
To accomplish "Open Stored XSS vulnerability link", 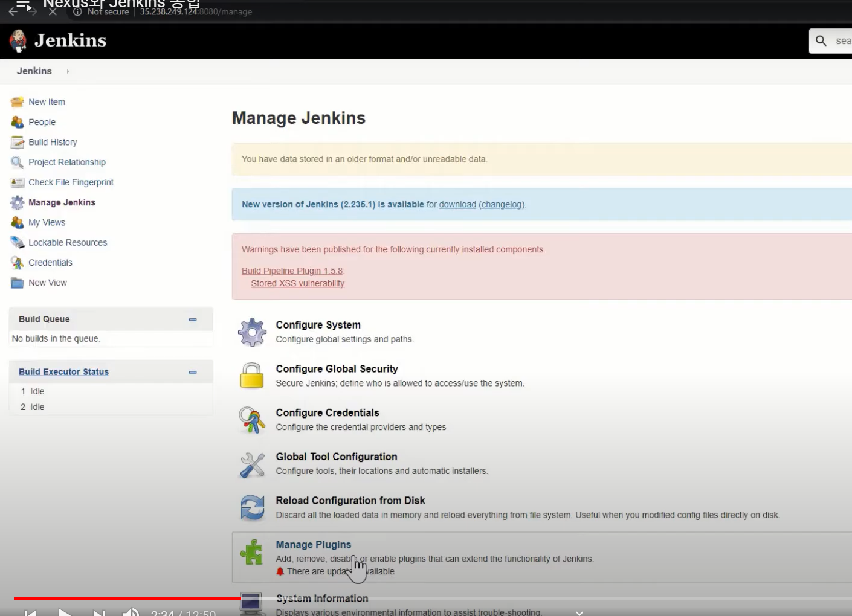I will [298, 283].
